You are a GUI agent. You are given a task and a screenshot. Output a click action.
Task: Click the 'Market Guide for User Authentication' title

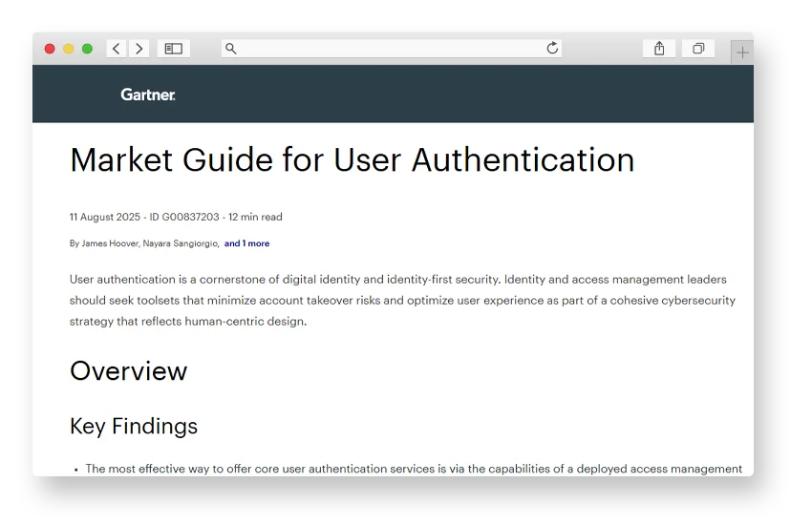353,159
